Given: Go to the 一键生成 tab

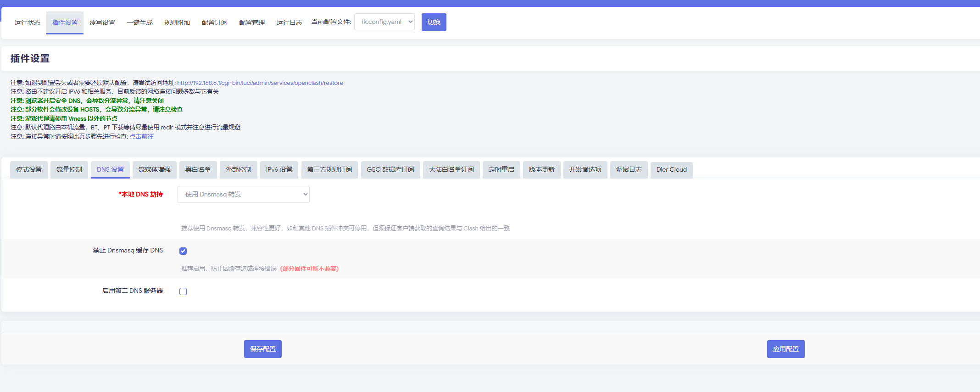Looking at the screenshot, I should click(139, 22).
